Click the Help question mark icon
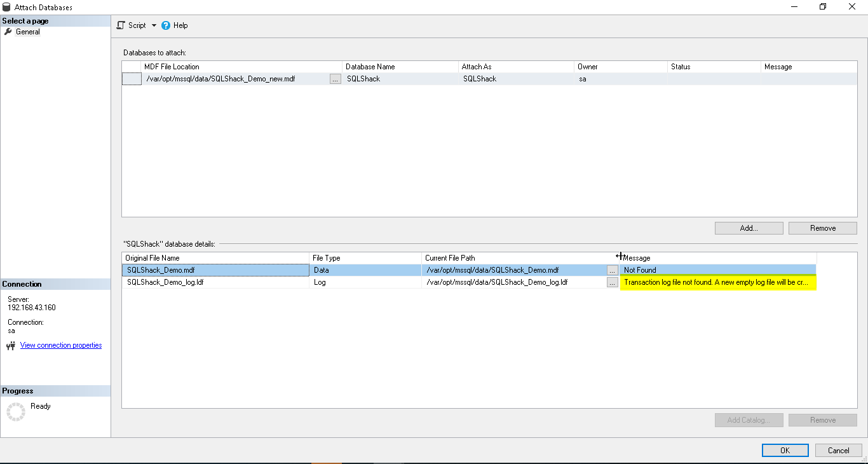 coord(166,25)
